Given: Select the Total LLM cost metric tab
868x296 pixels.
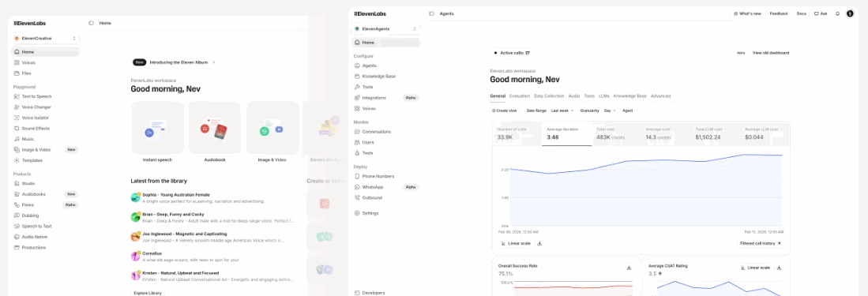Looking at the screenshot, I should [x=716, y=134].
